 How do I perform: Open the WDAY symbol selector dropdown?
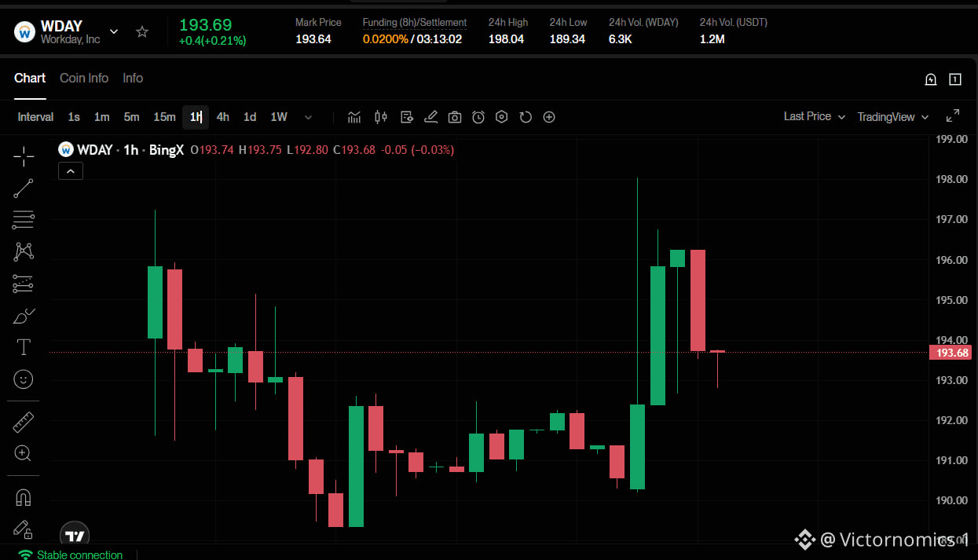tap(114, 31)
